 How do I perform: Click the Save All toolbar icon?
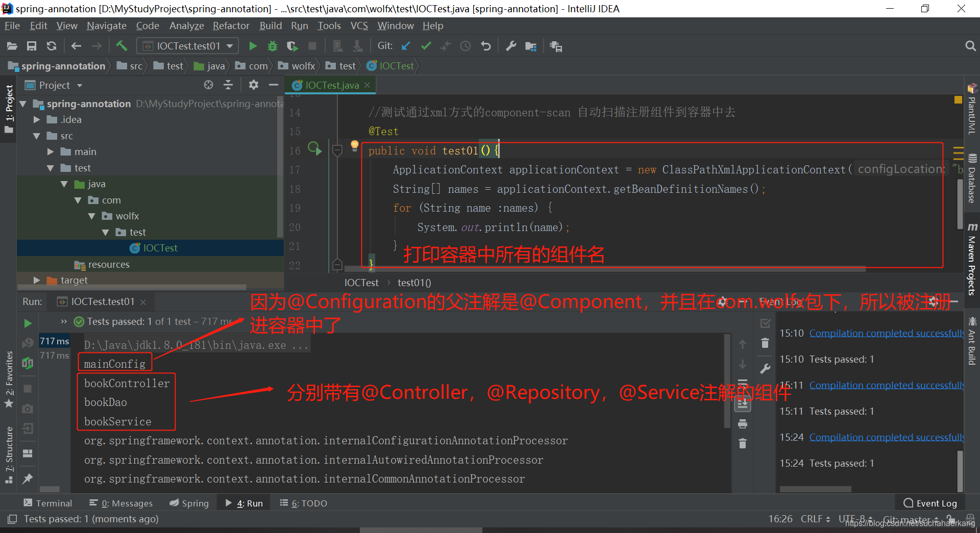click(x=32, y=46)
